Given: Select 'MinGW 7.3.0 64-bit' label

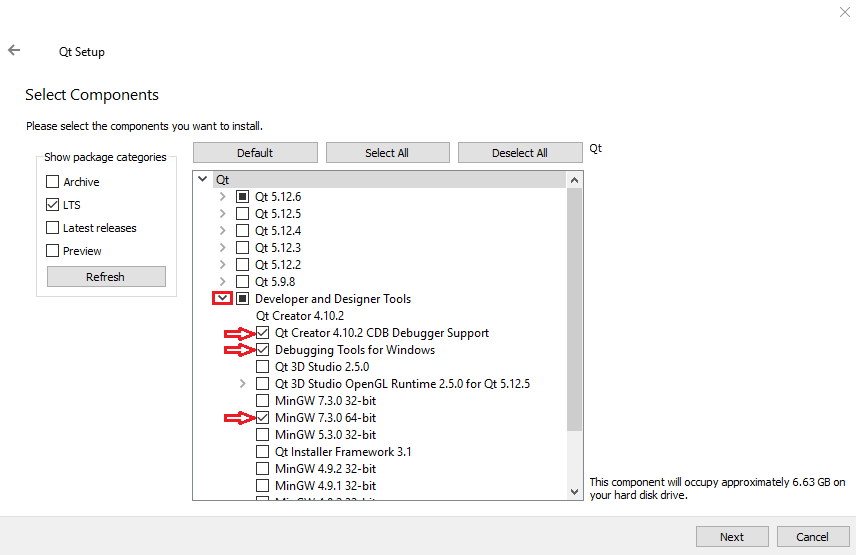Looking at the screenshot, I should (325, 417).
